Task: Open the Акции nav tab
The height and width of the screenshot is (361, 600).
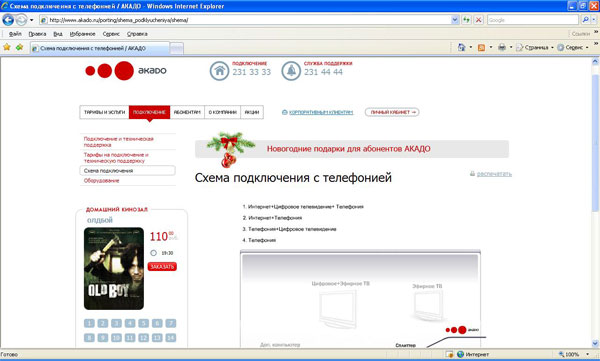Action: point(252,112)
